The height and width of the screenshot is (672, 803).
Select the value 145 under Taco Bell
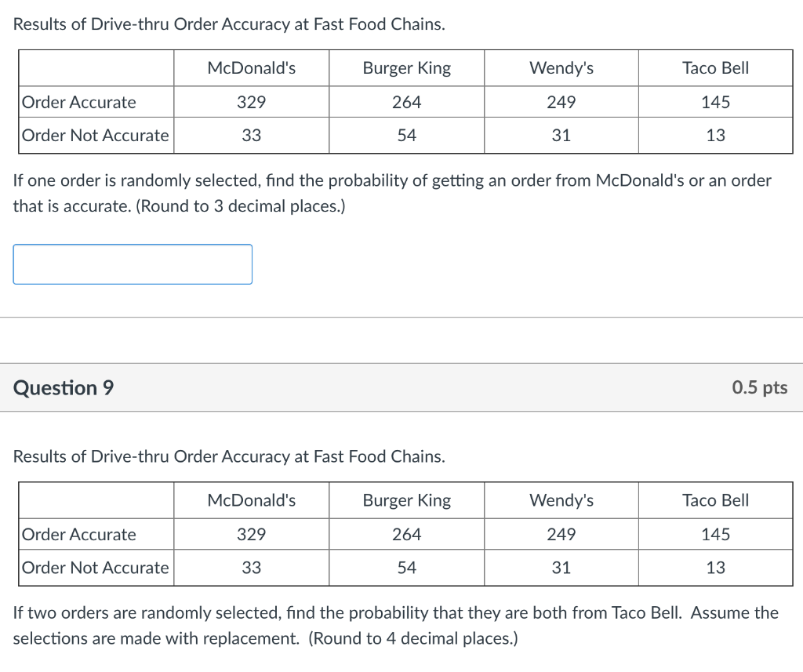[715, 102]
